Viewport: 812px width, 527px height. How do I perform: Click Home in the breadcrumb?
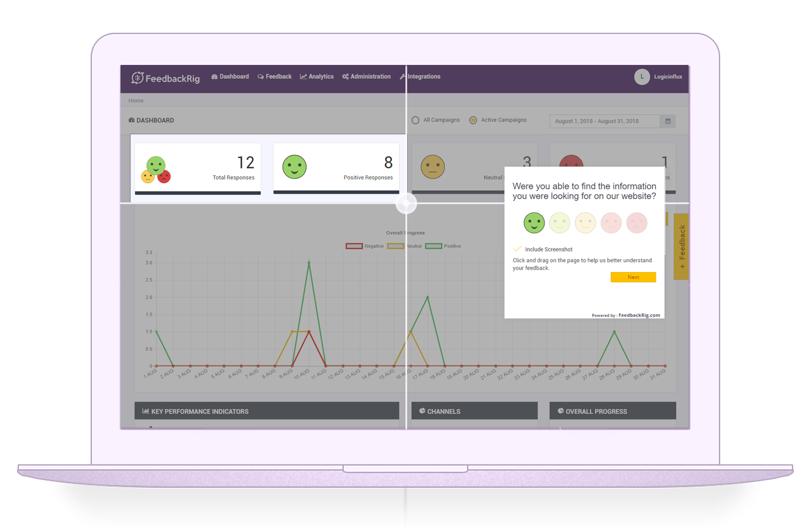[x=136, y=100]
